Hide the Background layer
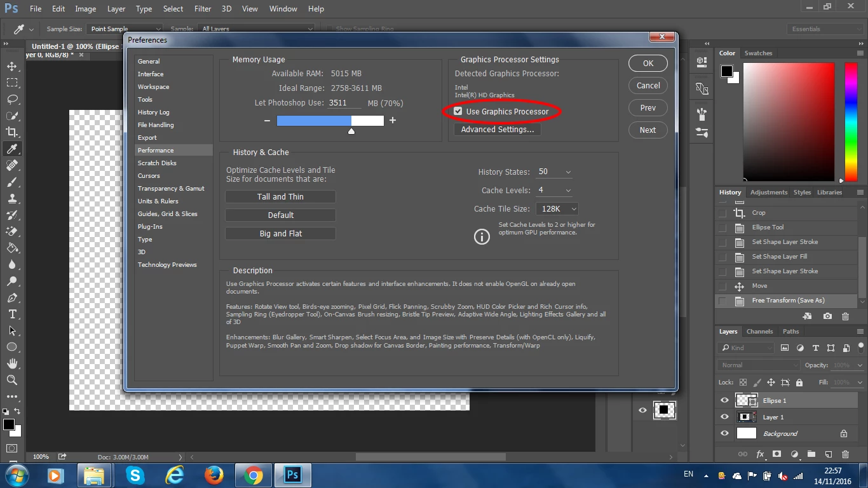 [x=724, y=433]
